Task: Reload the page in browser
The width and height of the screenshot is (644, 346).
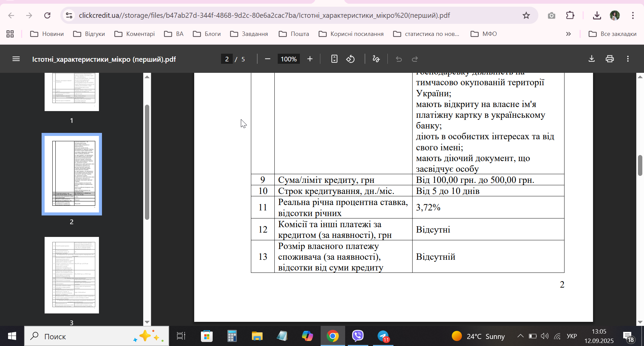Action: [47, 15]
